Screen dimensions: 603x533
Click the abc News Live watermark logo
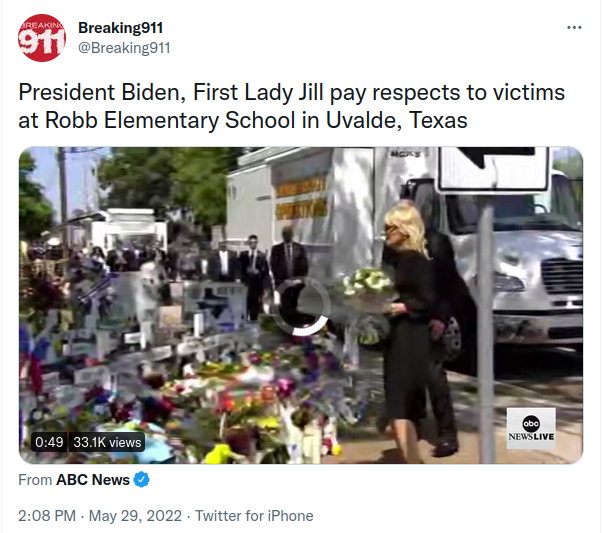pyautogui.click(x=531, y=428)
